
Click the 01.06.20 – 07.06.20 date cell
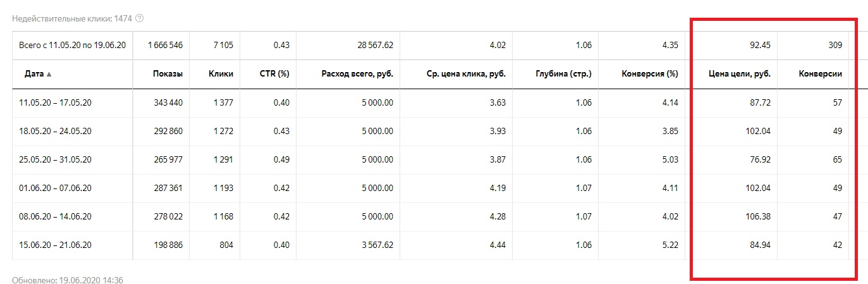coord(56,188)
